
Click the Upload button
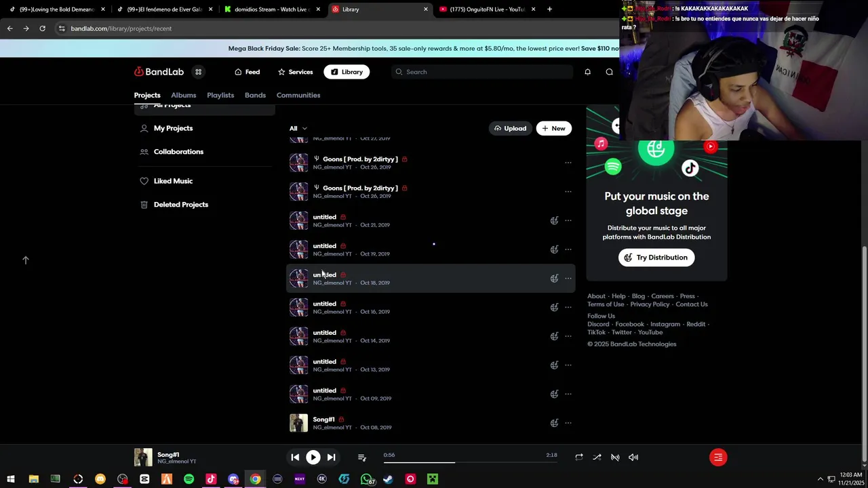tap(511, 128)
